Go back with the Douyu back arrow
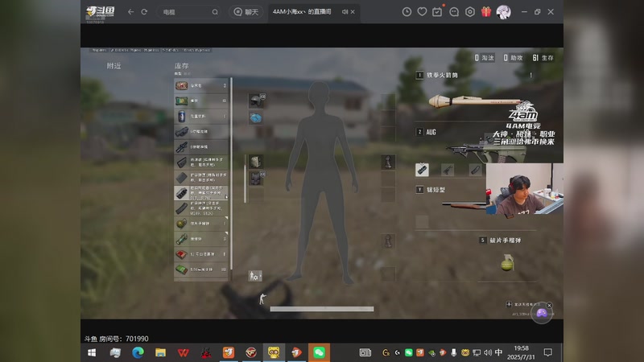The height and width of the screenshot is (362, 644). (x=130, y=12)
